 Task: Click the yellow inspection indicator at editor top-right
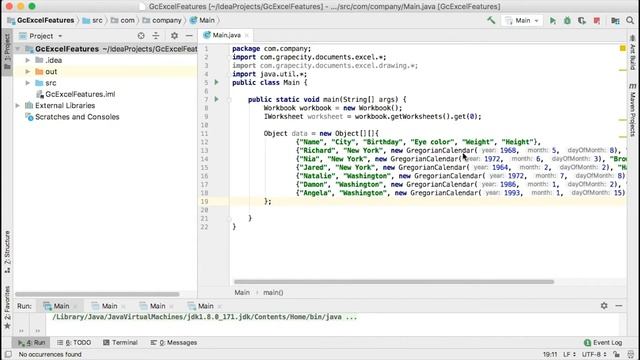(623, 48)
